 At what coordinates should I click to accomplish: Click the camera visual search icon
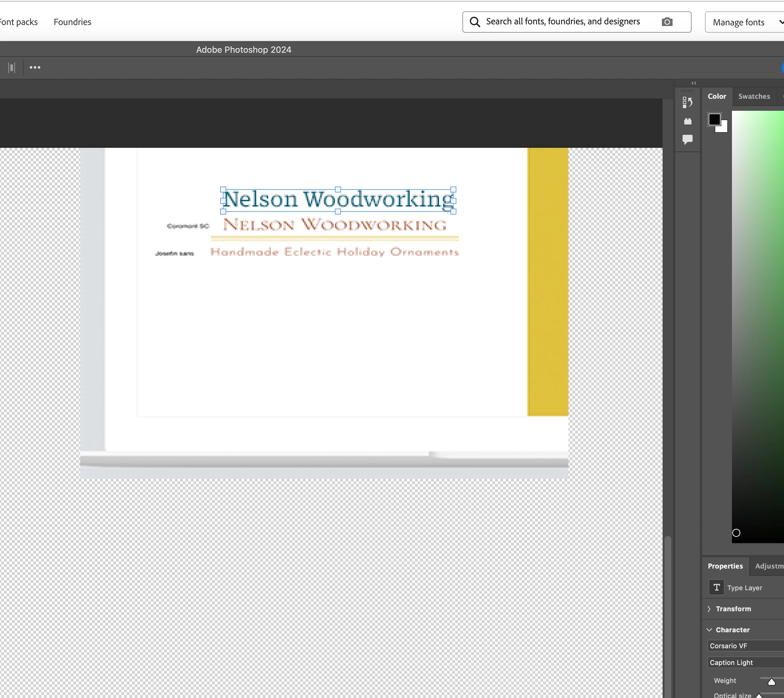[x=667, y=22]
